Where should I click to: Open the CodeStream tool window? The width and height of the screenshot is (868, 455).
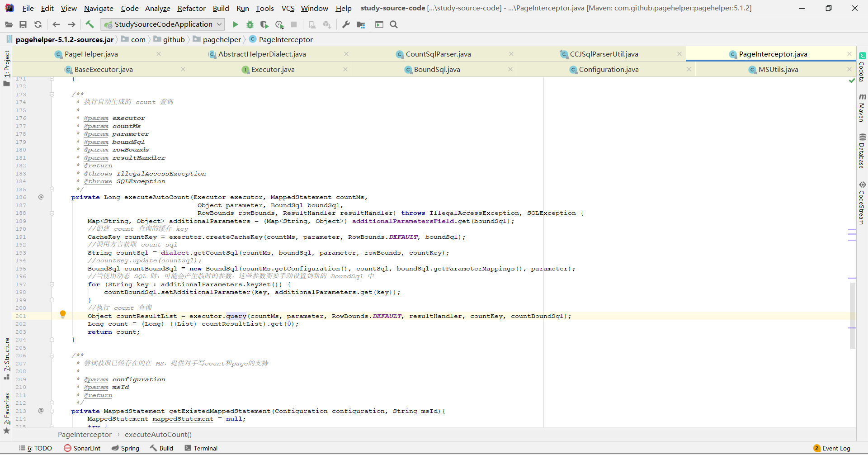[x=862, y=203]
